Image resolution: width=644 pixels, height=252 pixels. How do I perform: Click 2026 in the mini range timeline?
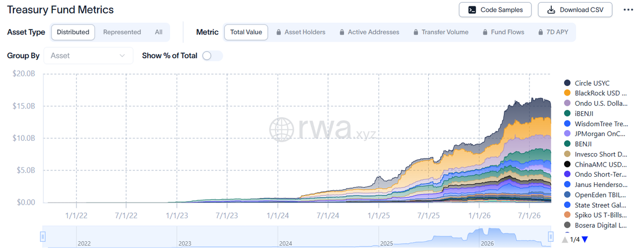(487, 243)
